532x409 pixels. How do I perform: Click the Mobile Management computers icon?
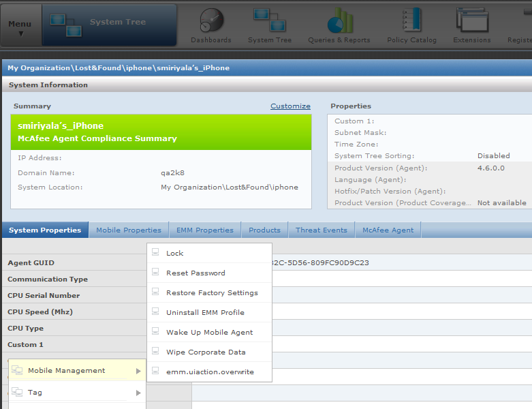[17, 370]
